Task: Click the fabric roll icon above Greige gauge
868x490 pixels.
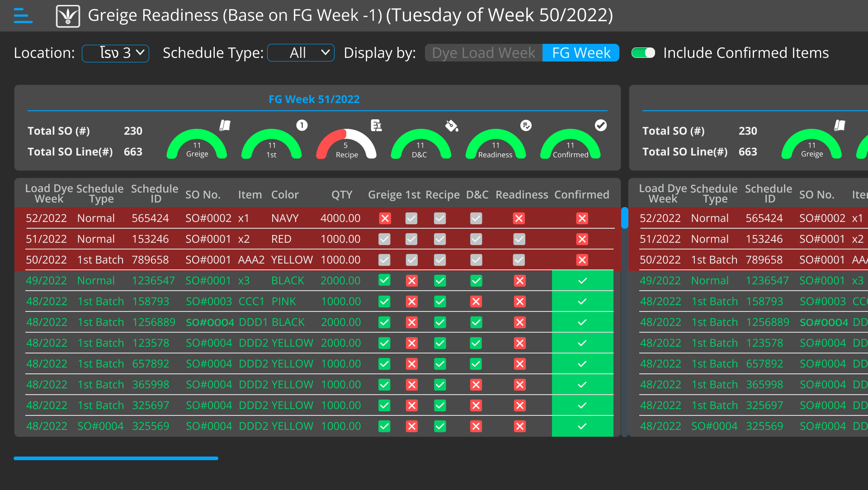Action: [x=225, y=125]
